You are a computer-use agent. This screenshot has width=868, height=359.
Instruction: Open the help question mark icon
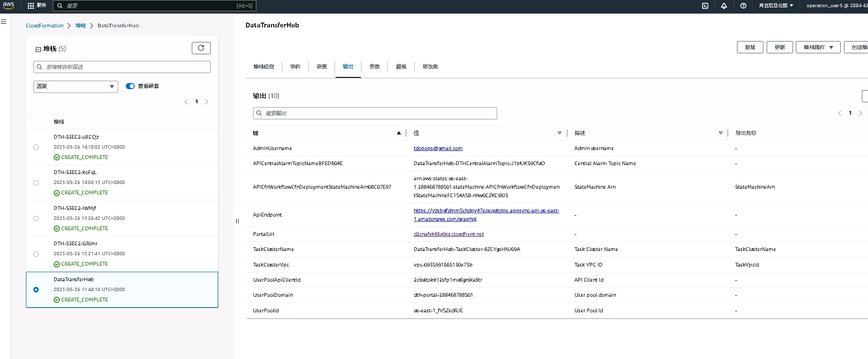743,6
